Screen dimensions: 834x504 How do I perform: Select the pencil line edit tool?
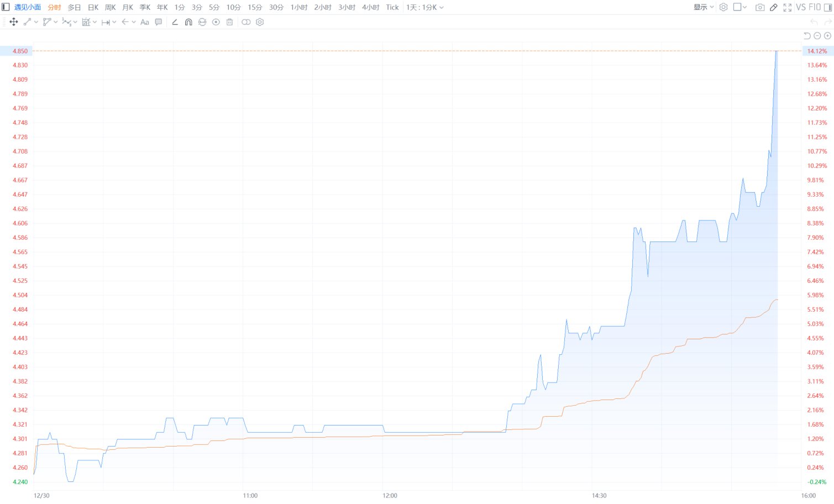(x=175, y=22)
